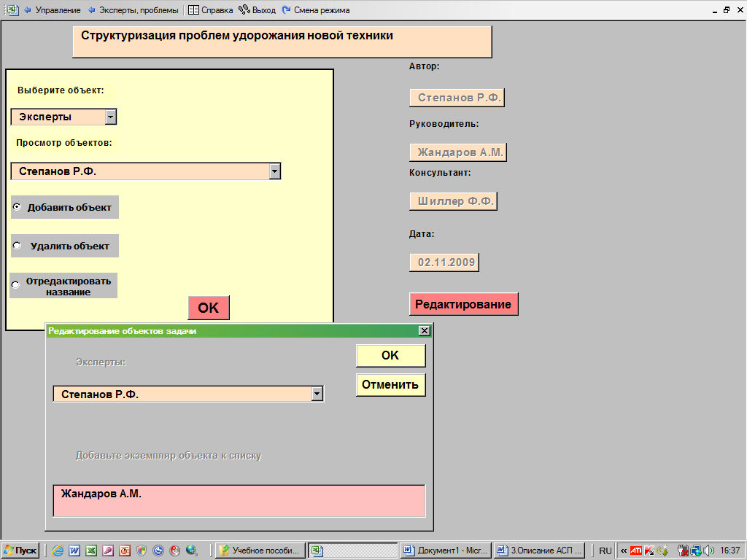The width and height of the screenshot is (747, 560).
Task: Select the Добавить объект radio button
Action: pyautogui.click(x=18, y=207)
